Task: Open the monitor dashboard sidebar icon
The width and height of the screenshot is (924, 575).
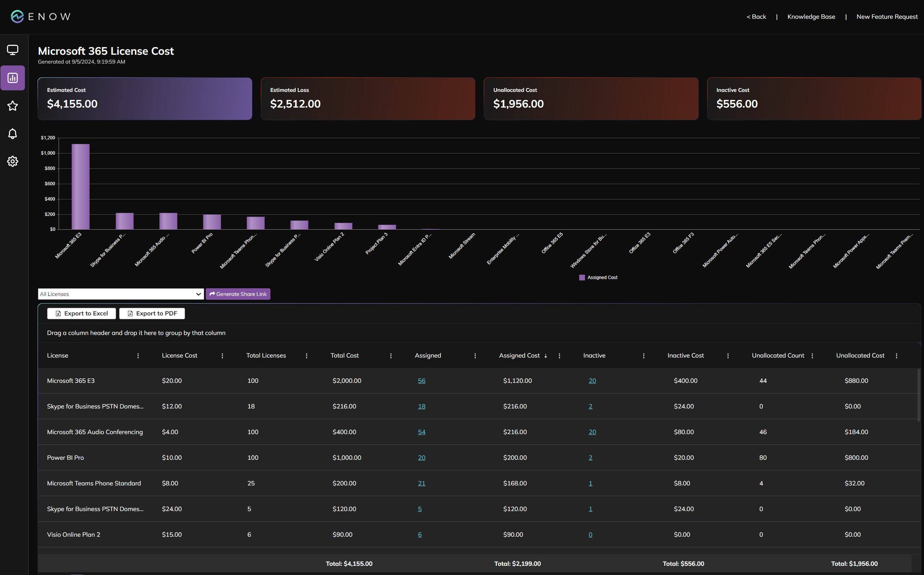Action: coord(13,50)
